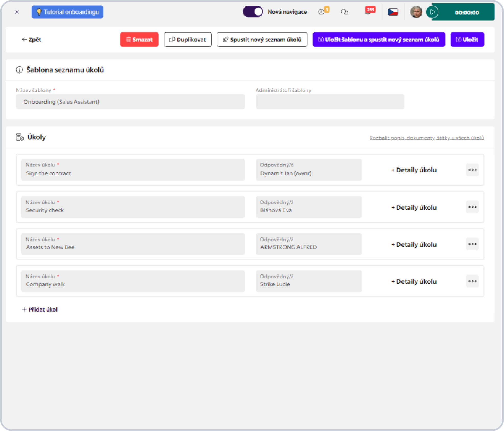The image size is (504, 431).
Task: Click the Smazat delete button
Action: click(x=139, y=40)
